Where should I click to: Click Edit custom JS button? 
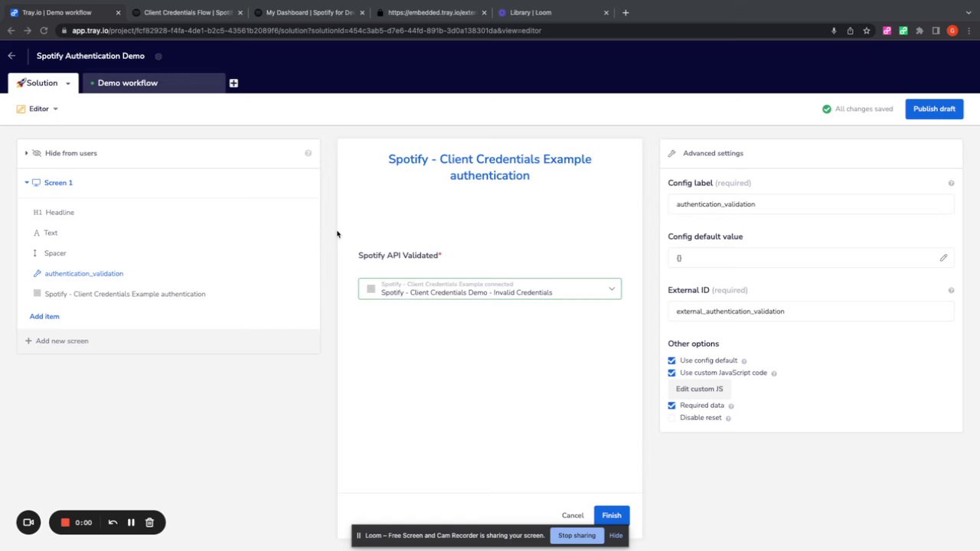699,389
